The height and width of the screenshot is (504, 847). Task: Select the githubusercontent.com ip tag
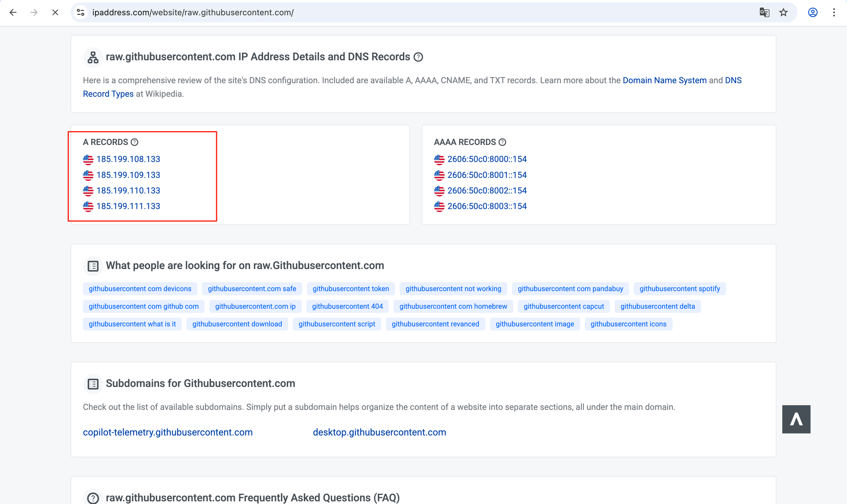coord(255,306)
